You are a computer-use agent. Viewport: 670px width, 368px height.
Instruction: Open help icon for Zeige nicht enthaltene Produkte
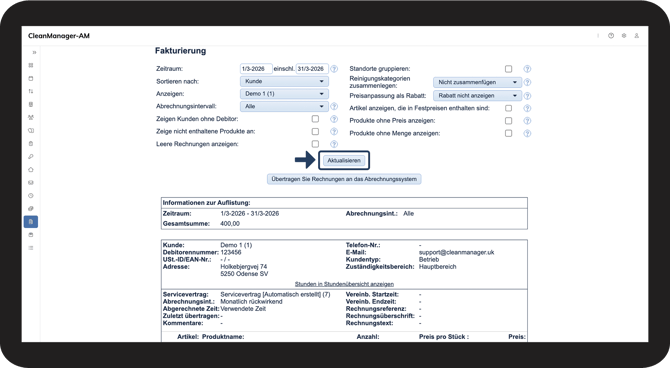click(334, 132)
